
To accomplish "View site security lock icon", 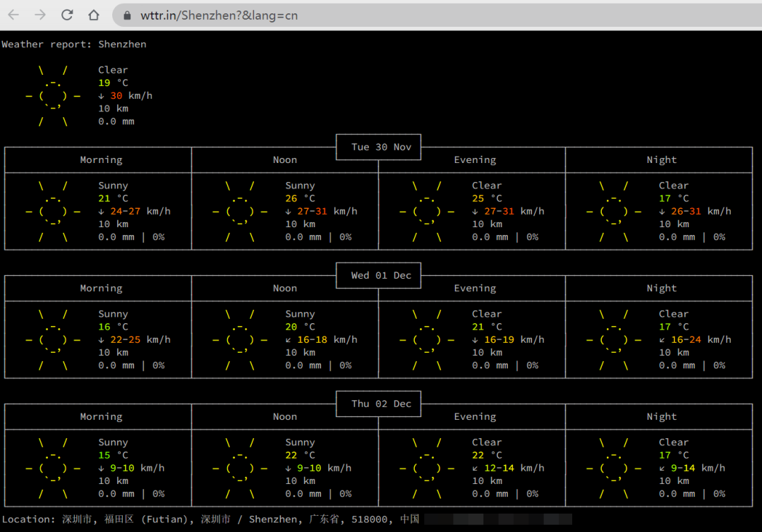I will tap(127, 16).
